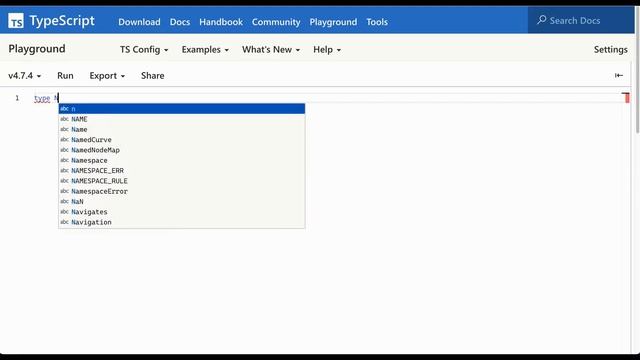Open the What's New dropdown
The width and height of the screenshot is (640, 360).
click(271, 50)
